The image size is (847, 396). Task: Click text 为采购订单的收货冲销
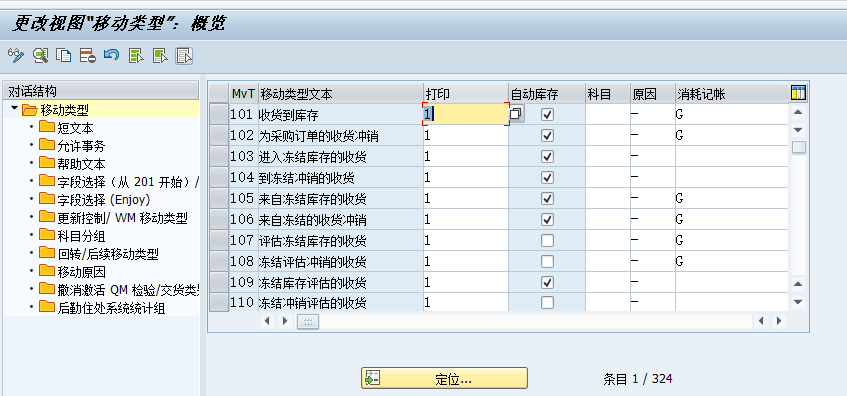tap(318, 136)
